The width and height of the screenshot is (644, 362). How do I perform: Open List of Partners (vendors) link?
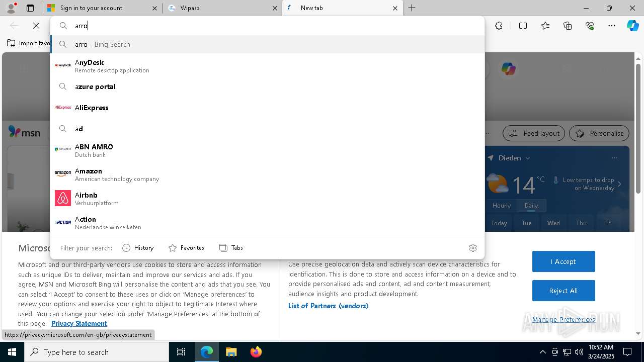coord(329,306)
